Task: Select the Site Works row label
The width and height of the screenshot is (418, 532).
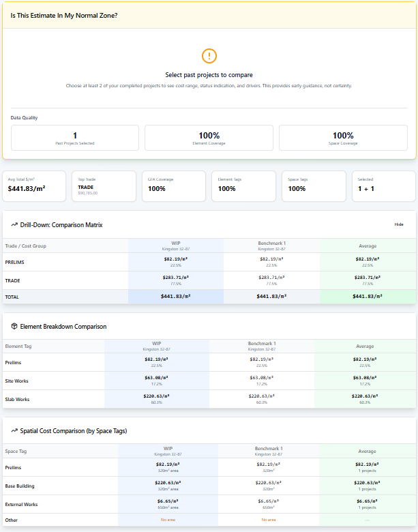Action: coord(16,381)
